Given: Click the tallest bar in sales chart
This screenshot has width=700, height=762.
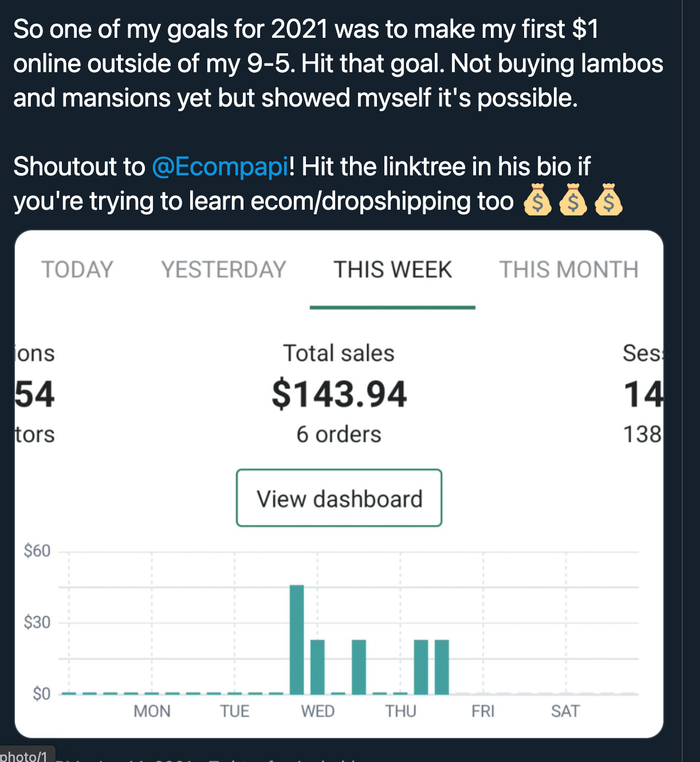Looking at the screenshot, I should click(x=297, y=639).
